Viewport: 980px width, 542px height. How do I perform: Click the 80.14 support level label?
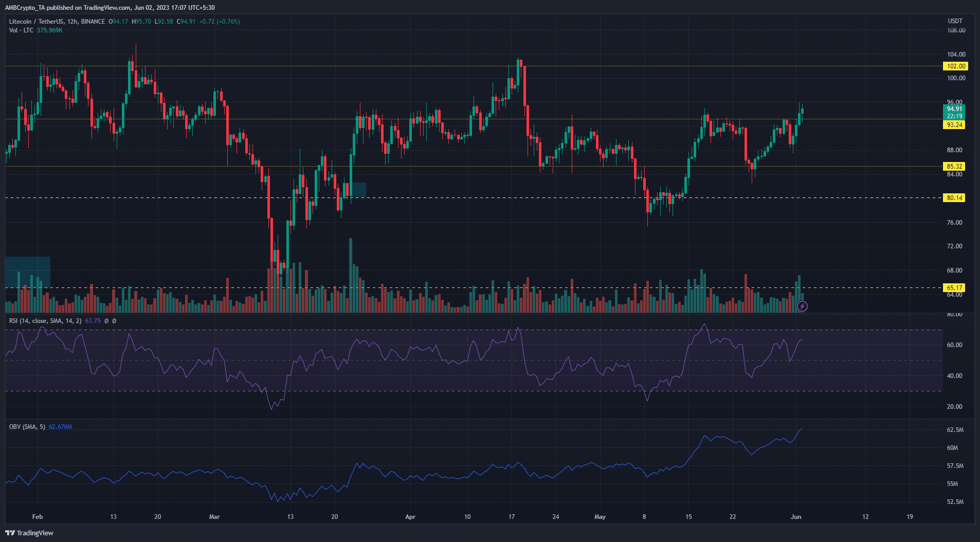954,198
